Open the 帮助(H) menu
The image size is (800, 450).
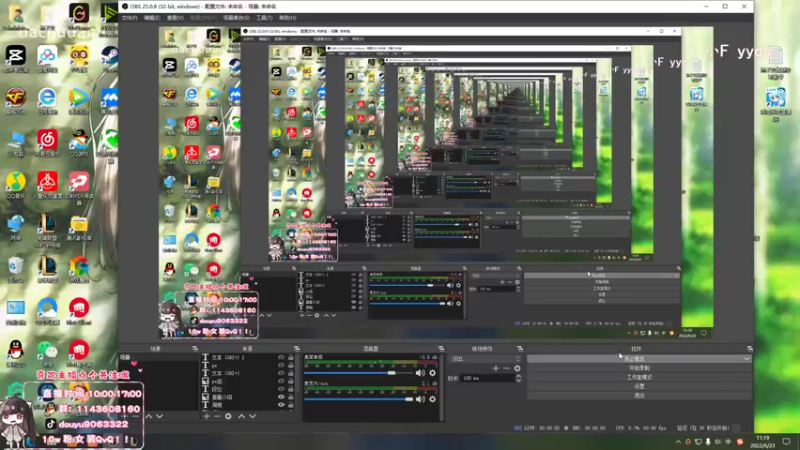287,18
